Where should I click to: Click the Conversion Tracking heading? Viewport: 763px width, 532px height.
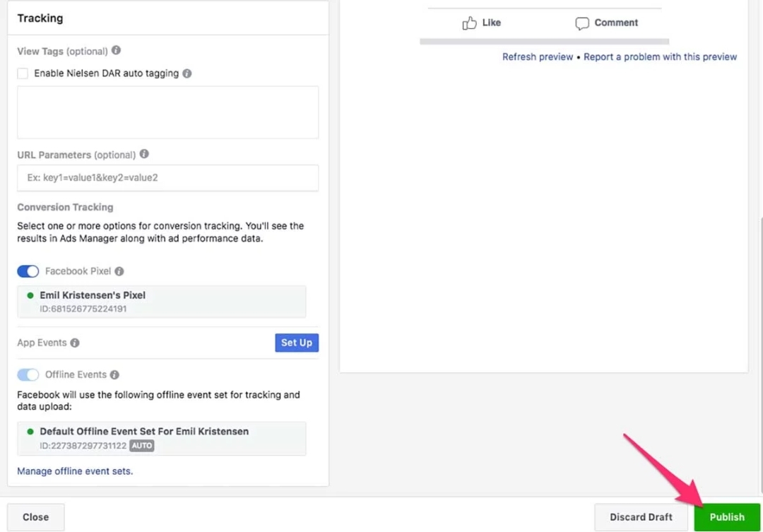[x=65, y=207]
